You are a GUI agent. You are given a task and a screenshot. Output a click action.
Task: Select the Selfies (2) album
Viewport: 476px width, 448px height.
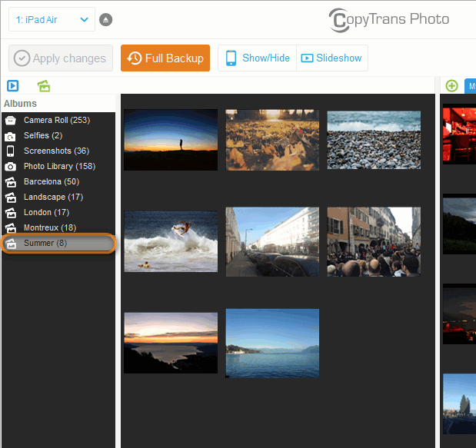(x=58, y=135)
